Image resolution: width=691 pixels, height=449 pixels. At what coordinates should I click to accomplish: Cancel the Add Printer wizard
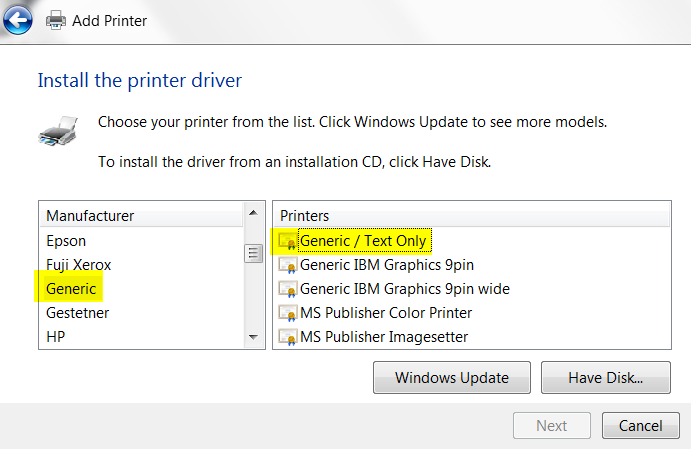[x=640, y=425]
